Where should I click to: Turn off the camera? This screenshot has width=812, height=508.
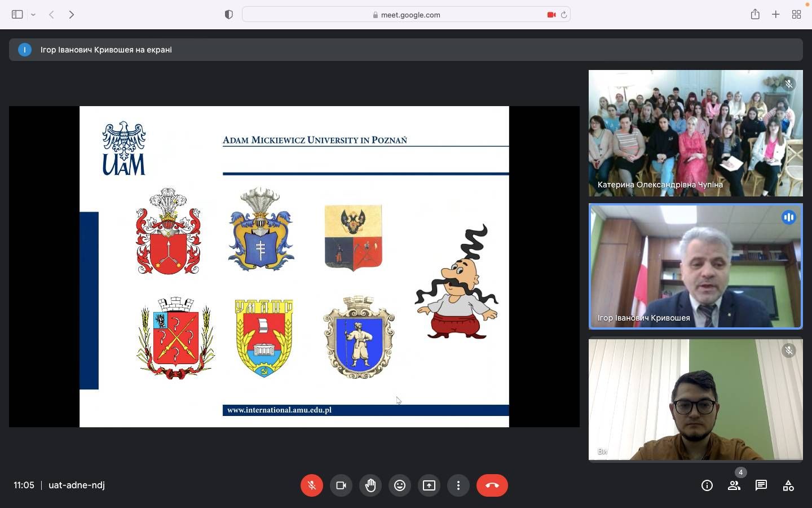click(x=341, y=485)
